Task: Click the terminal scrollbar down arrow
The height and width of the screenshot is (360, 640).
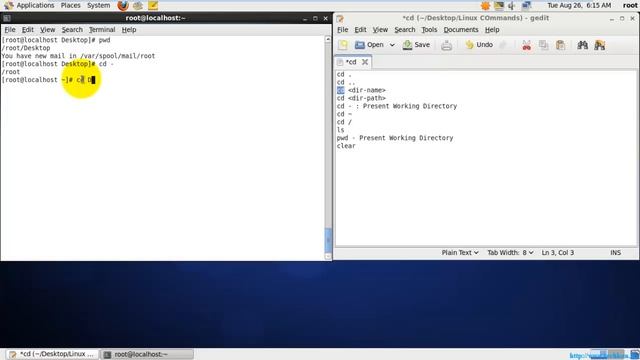Action: (328, 256)
